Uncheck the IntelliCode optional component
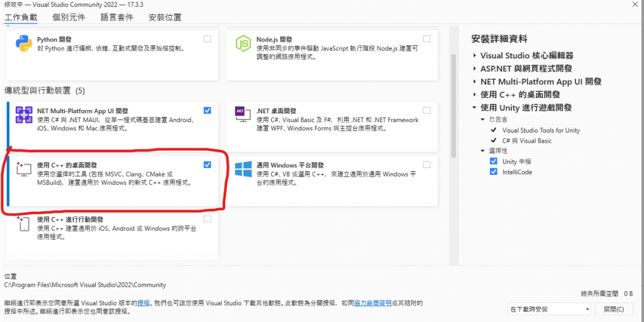Screen dimensions: 644x322 tap(494, 172)
